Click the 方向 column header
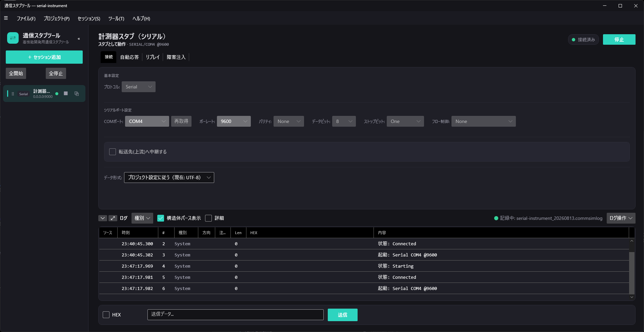The width and height of the screenshot is (644, 332). click(206, 233)
